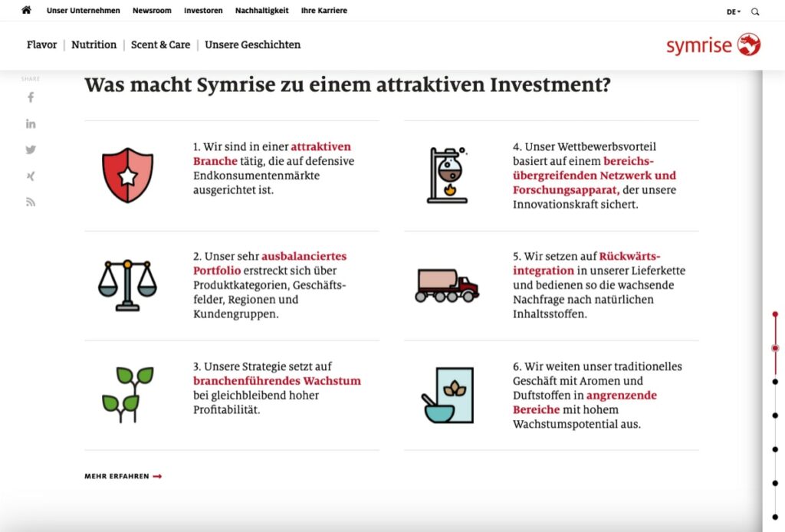Select Nutrition navigation item
785x532 pixels.
[x=94, y=45]
